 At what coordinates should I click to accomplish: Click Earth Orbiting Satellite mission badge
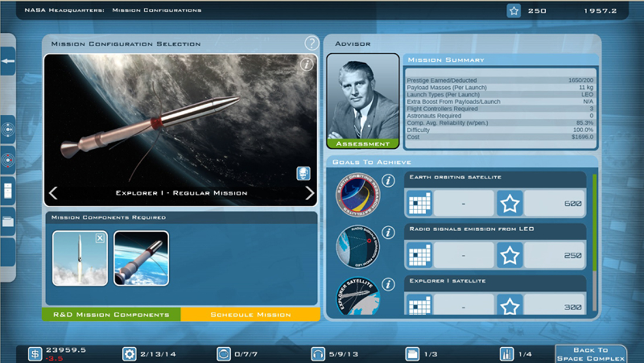coord(358,194)
